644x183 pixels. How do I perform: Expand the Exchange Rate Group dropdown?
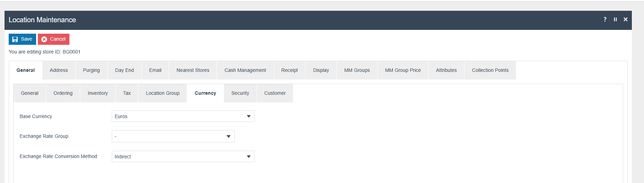coord(173,136)
